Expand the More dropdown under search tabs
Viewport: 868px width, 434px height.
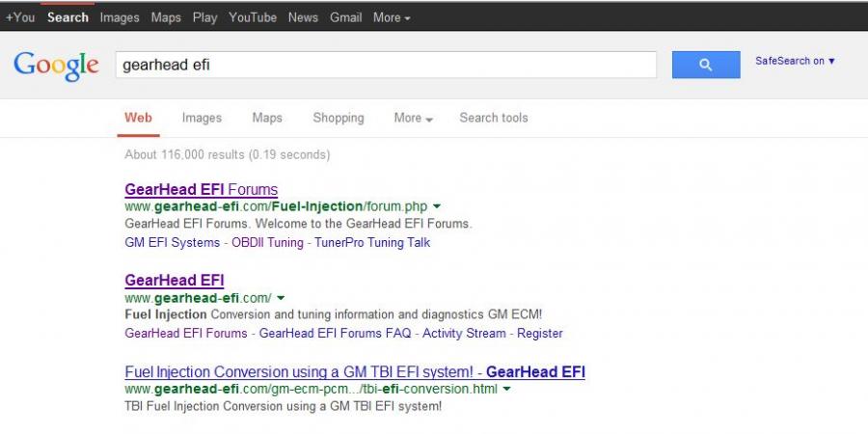pos(413,118)
